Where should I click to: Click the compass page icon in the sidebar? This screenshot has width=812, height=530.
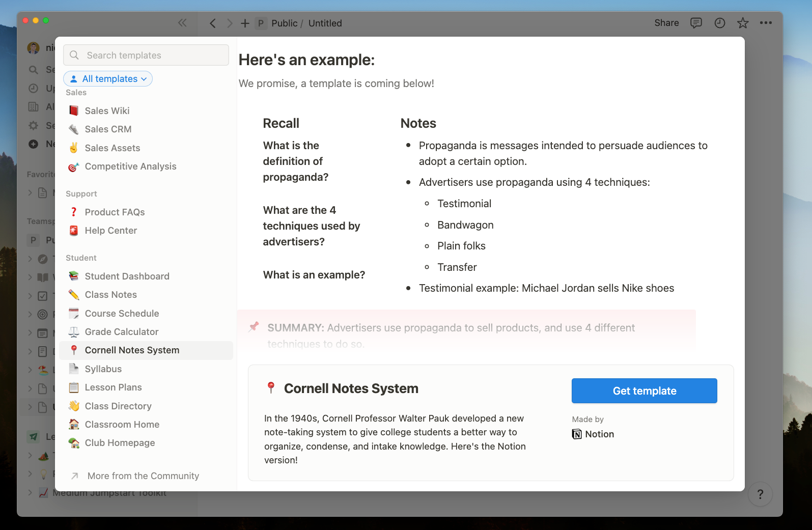[43, 259]
